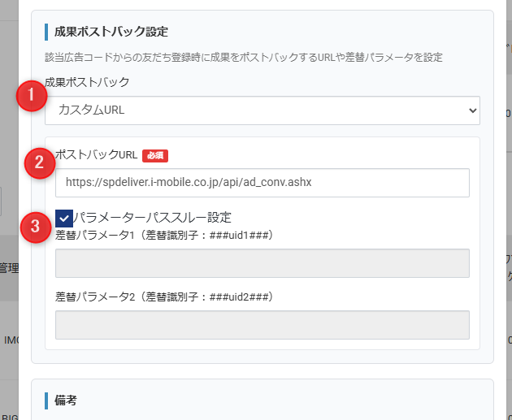This screenshot has height=420, width=512.
Task: Click the 備考 section heading
Action: tap(66, 401)
